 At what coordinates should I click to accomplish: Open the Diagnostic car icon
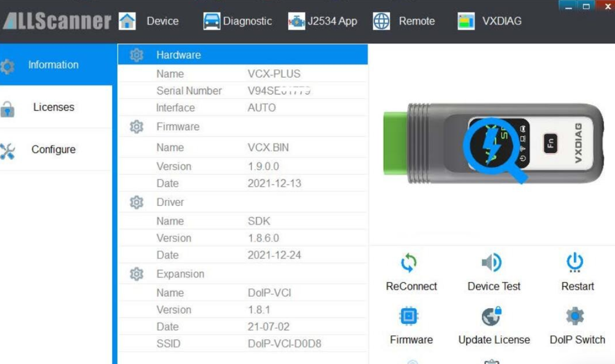(x=212, y=21)
